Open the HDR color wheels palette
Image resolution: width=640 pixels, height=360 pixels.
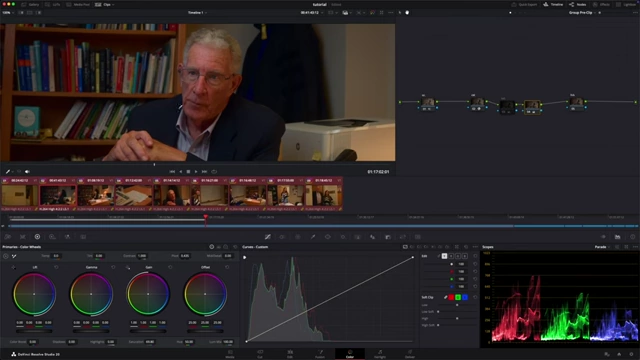click(52, 237)
